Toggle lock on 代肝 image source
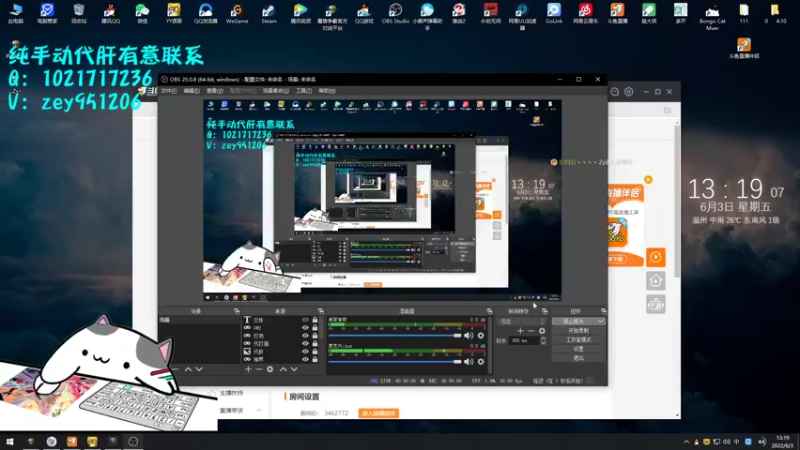 315,352
